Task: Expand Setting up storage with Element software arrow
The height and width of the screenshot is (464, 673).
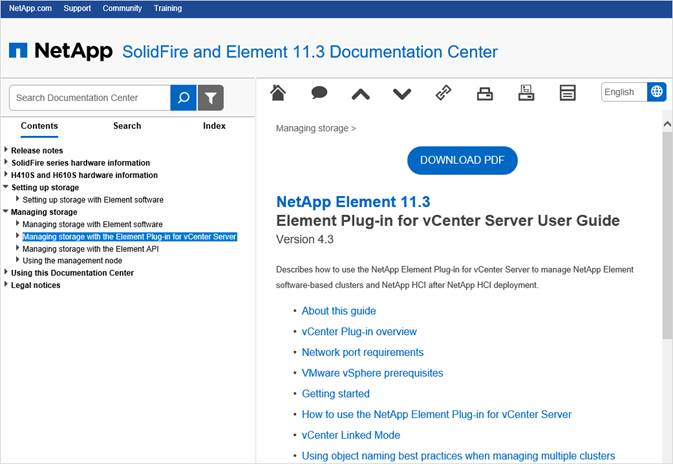Action: pyautogui.click(x=18, y=198)
